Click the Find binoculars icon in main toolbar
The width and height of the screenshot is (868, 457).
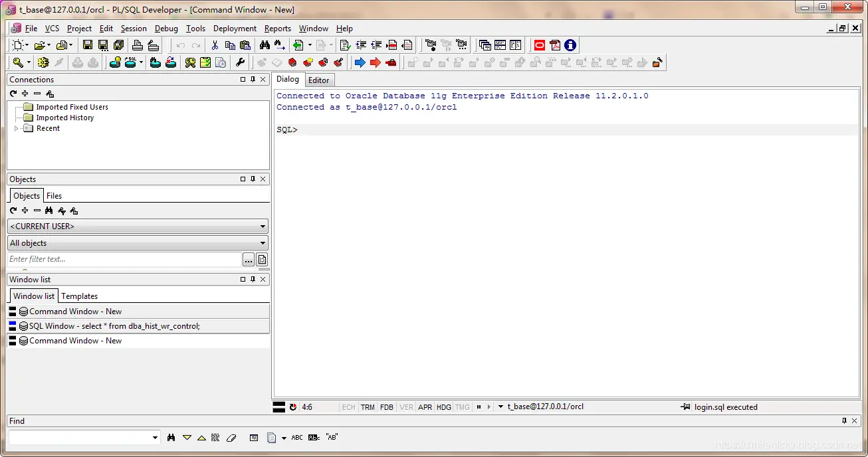pos(265,45)
